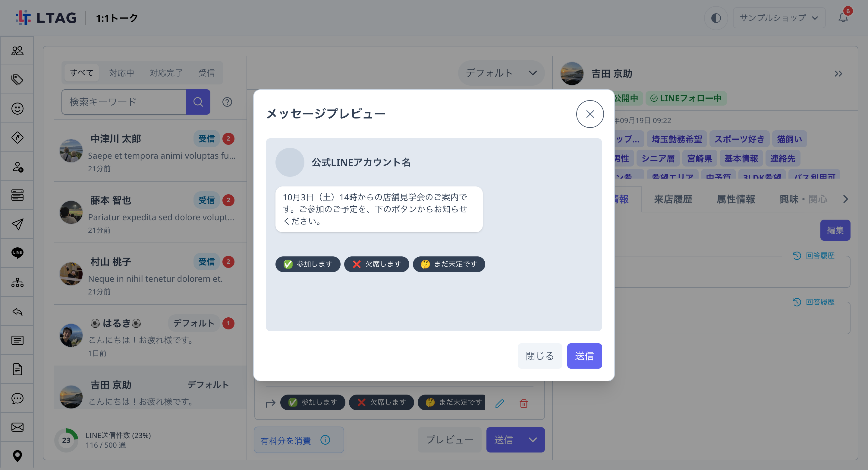Screen dimensions: 868x470
Task: Click the pencil edit icon beside quick replies
Action: (499, 403)
